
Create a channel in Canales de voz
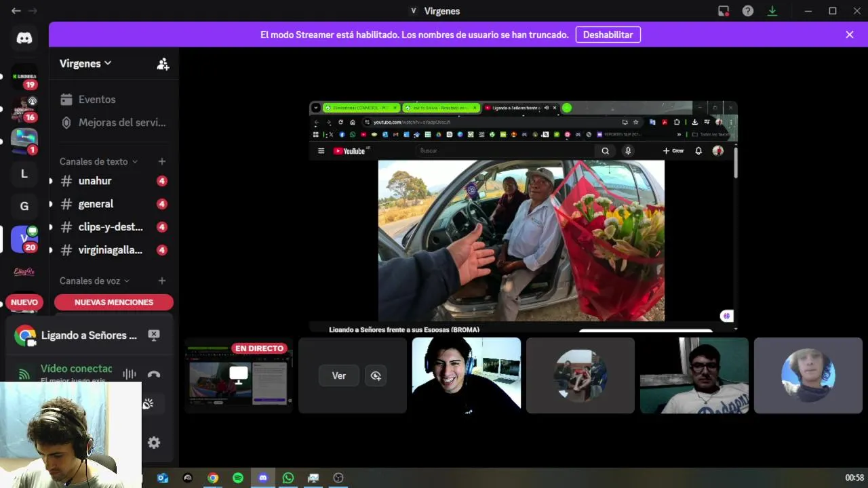162,281
